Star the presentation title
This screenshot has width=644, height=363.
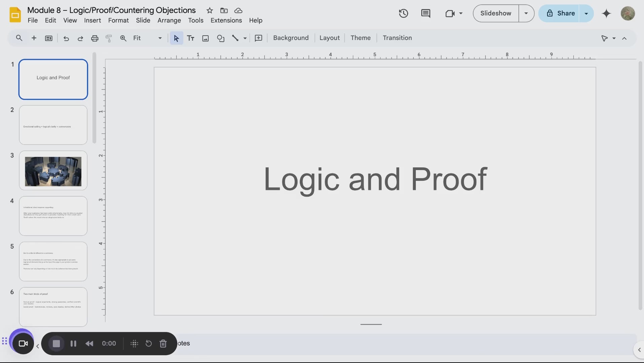[x=210, y=10]
